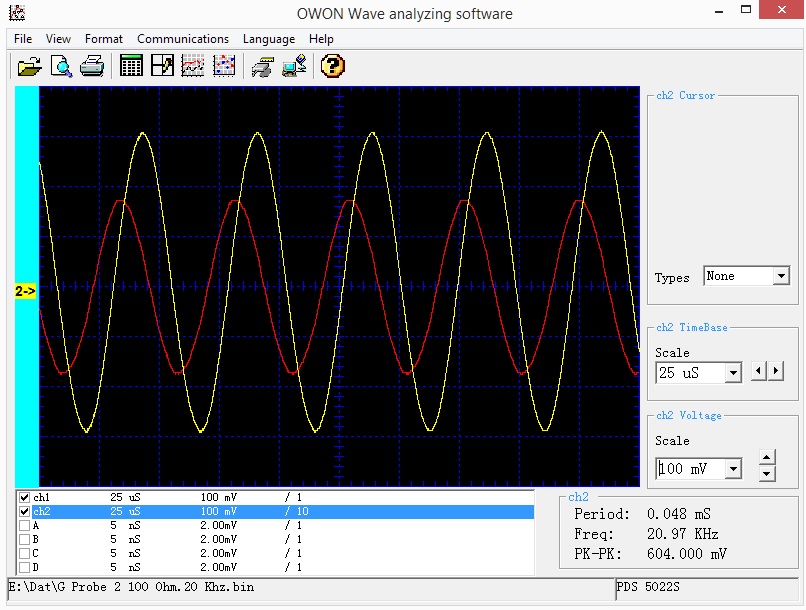
Task: Close the OWON window
Action: click(782, 10)
